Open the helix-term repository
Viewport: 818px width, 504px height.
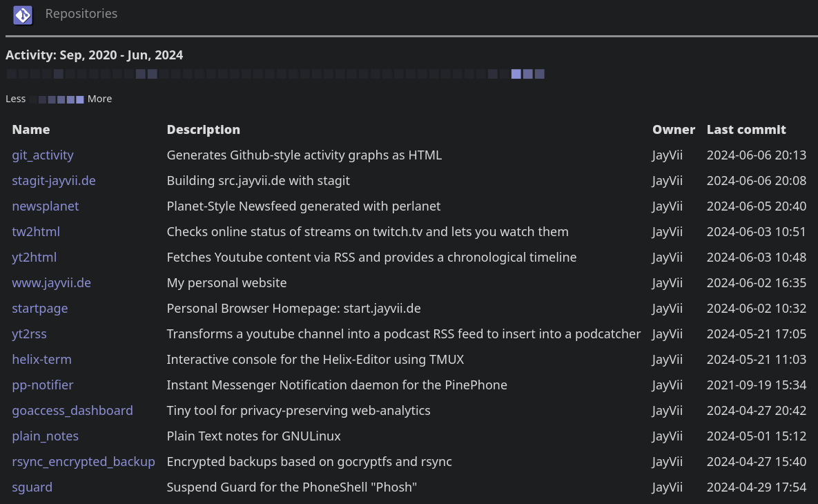(x=41, y=360)
